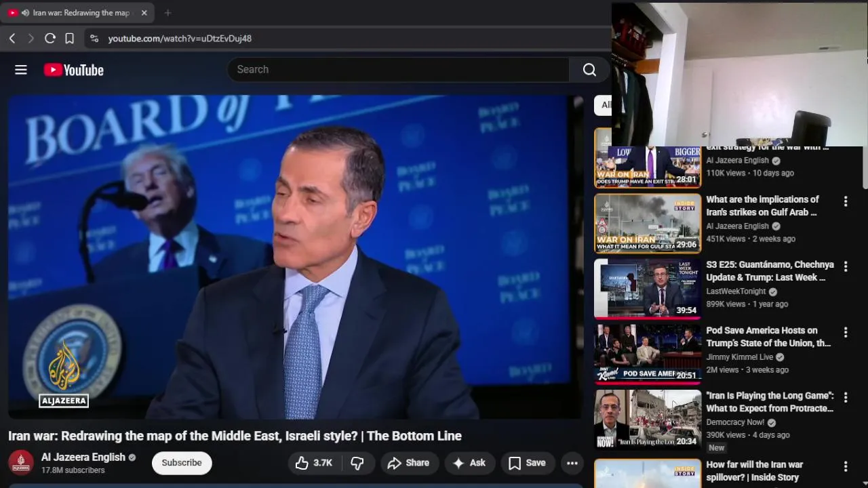Open site information icon in address bar
868x488 pixels.
94,39
